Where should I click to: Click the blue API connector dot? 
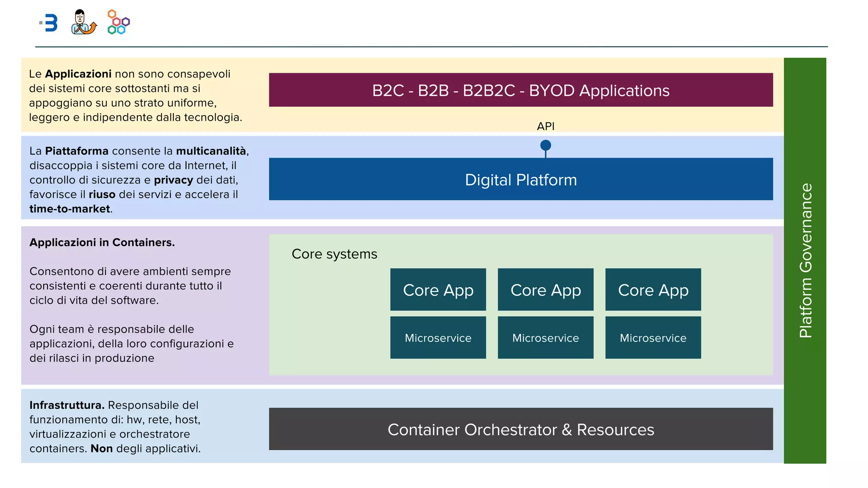(x=545, y=145)
